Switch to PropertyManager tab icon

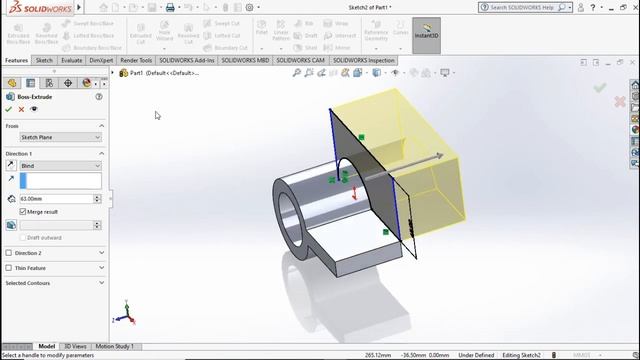pyautogui.click(x=31, y=83)
